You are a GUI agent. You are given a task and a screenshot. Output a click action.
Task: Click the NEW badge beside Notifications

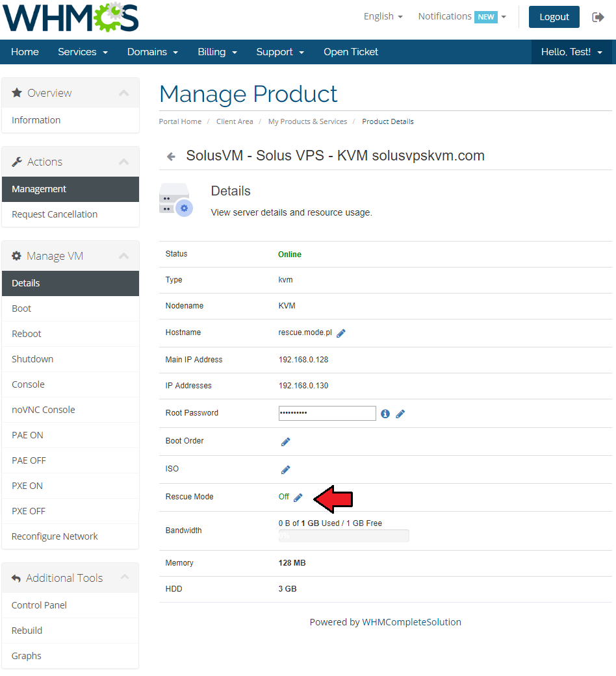pyautogui.click(x=486, y=17)
